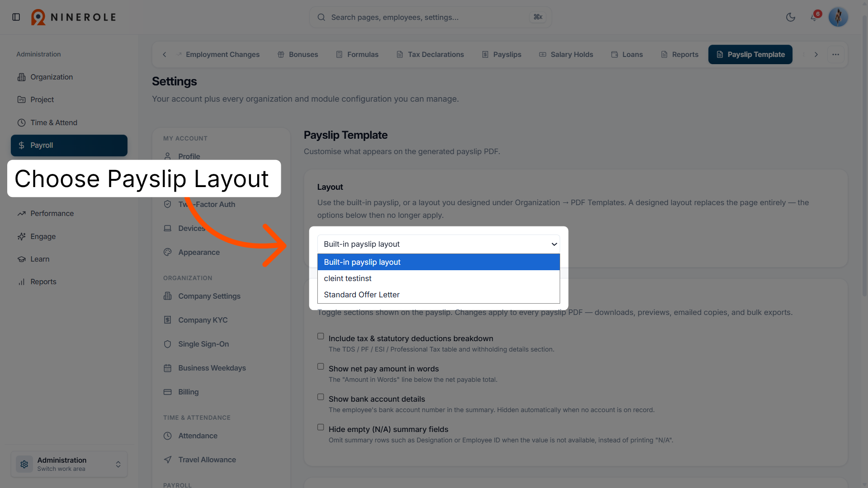Screen dimensions: 868x488
Task: Open the more options ellipsis menu
Action: (x=835, y=55)
